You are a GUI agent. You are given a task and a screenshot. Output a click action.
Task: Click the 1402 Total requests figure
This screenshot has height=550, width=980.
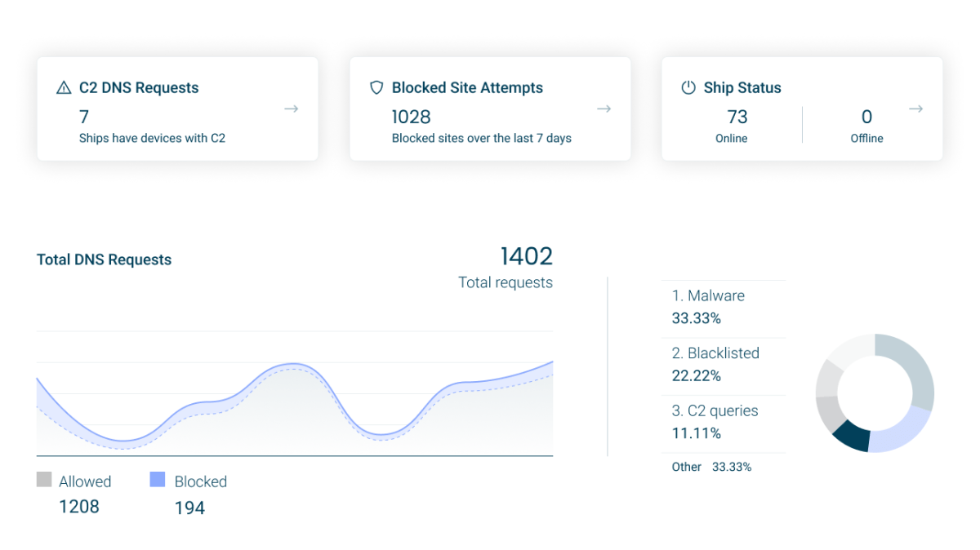(526, 257)
